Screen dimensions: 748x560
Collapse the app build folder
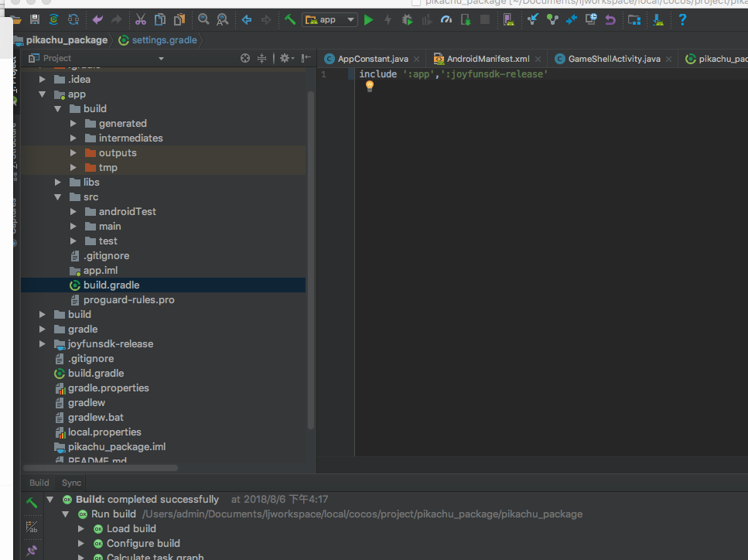pyautogui.click(x=58, y=109)
